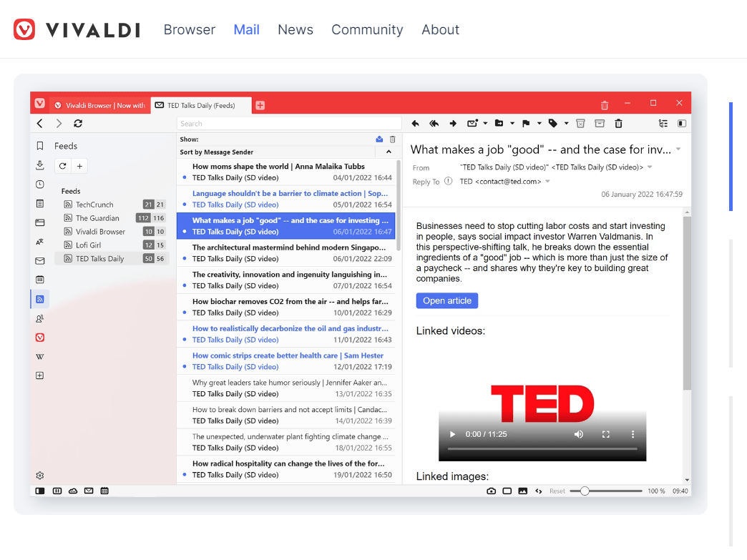Image resolution: width=747 pixels, height=560 pixels.
Task: Click the tag label icon
Action: pyautogui.click(x=552, y=123)
